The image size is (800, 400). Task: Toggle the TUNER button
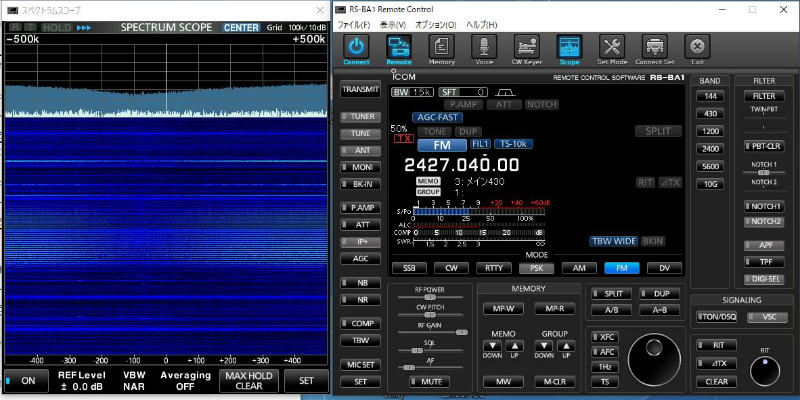pyautogui.click(x=360, y=116)
